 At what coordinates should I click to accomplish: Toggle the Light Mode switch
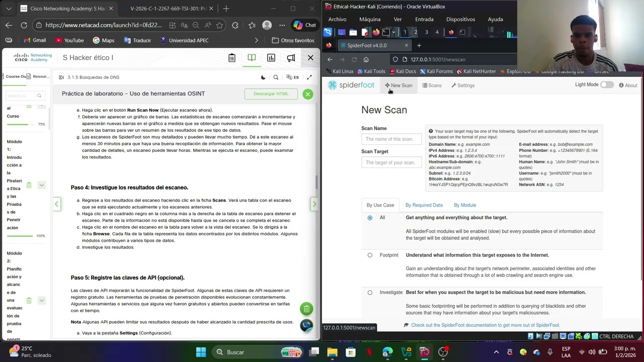607,84
